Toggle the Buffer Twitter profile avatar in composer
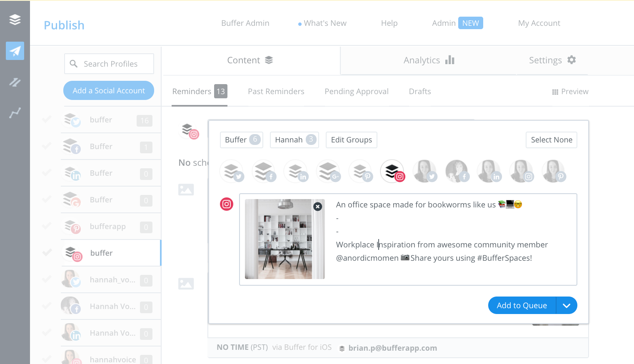This screenshot has height=364, width=634. tap(232, 171)
